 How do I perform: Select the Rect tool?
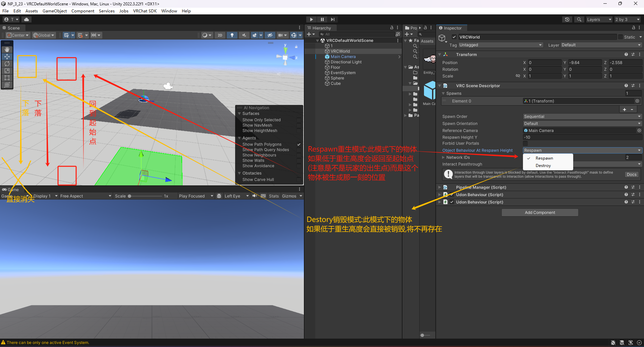point(7,78)
